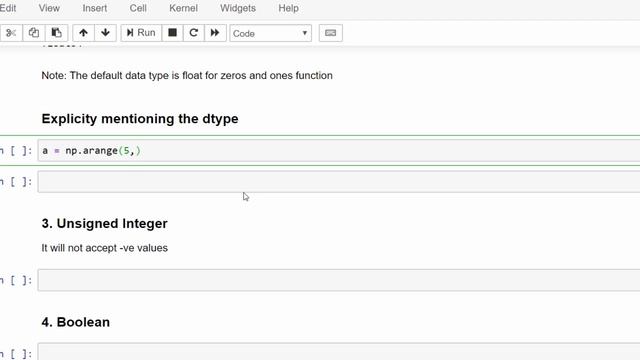Copy selected cells toolbar icon
This screenshot has width=640, height=360.
tap(34, 33)
